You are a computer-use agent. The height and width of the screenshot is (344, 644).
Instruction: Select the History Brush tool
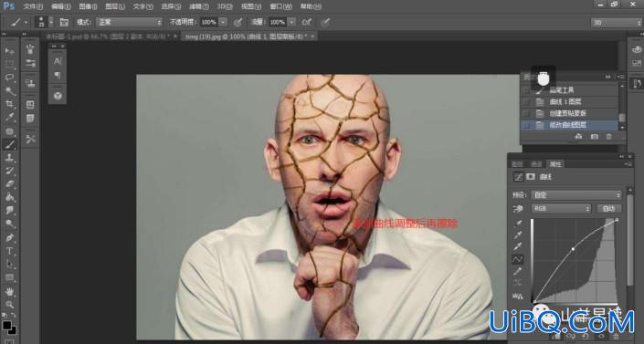(9, 171)
